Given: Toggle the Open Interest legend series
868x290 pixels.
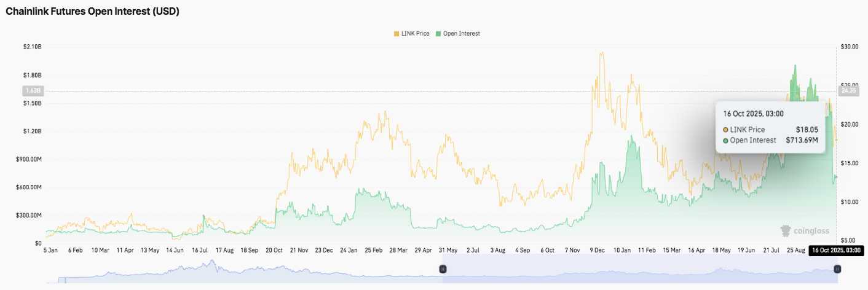Looking at the screenshot, I should tap(461, 34).
